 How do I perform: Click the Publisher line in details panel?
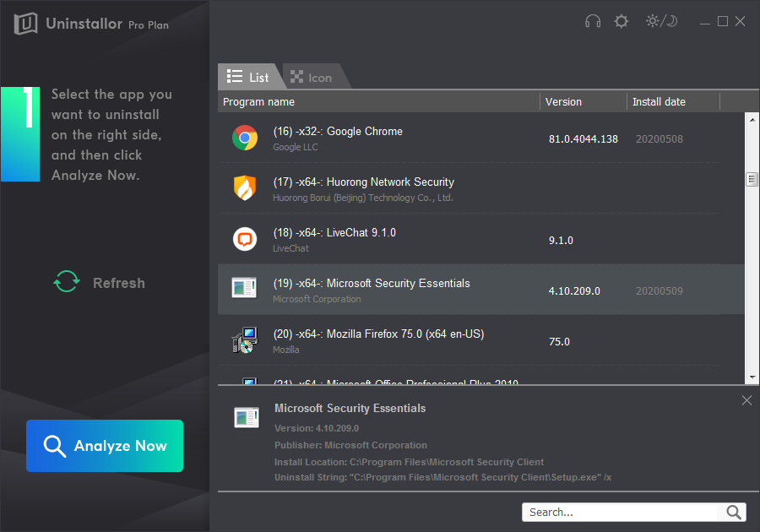click(351, 445)
